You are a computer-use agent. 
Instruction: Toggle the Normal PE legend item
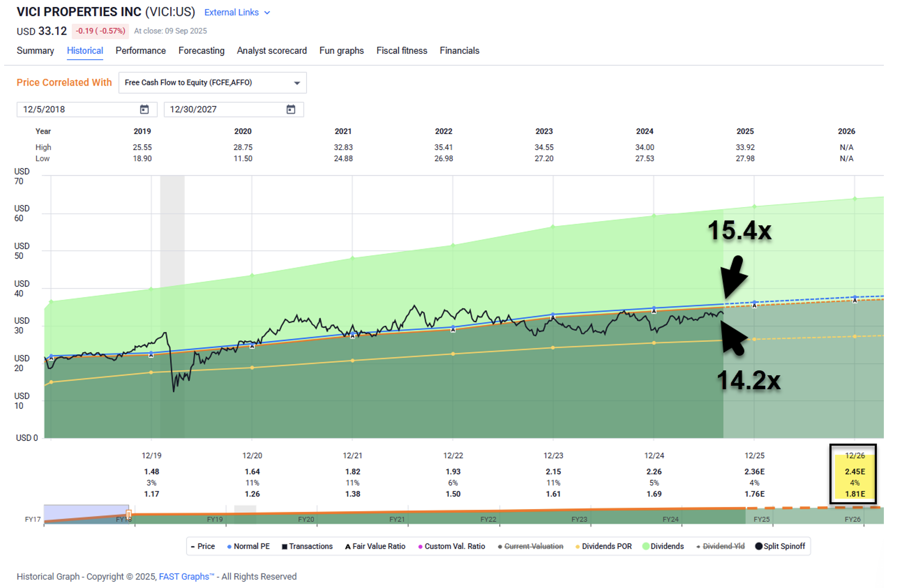[x=248, y=547]
